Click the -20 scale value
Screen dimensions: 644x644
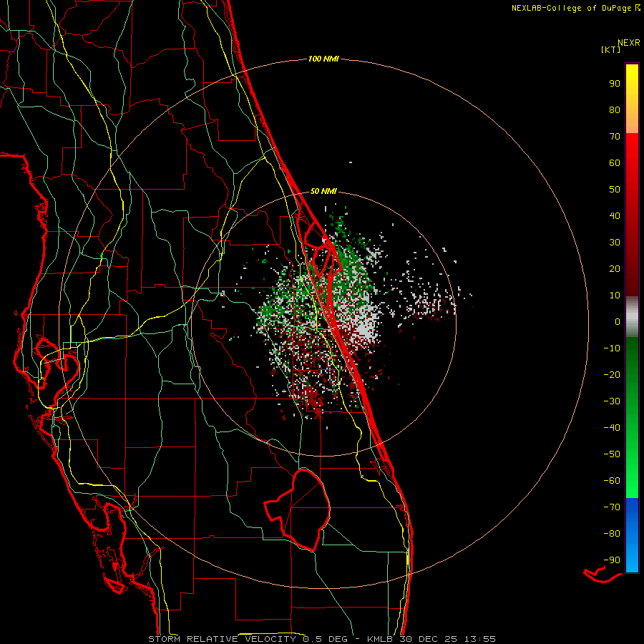tap(612, 374)
